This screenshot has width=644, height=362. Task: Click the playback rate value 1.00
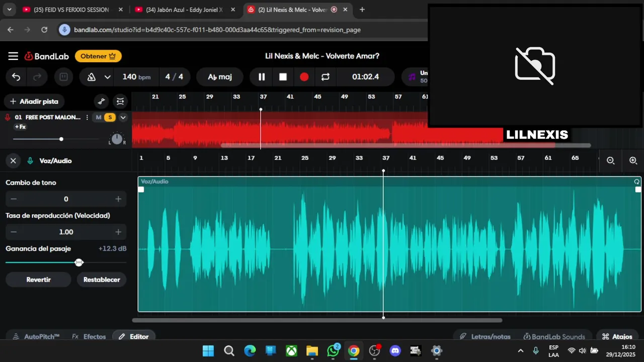tap(66, 232)
